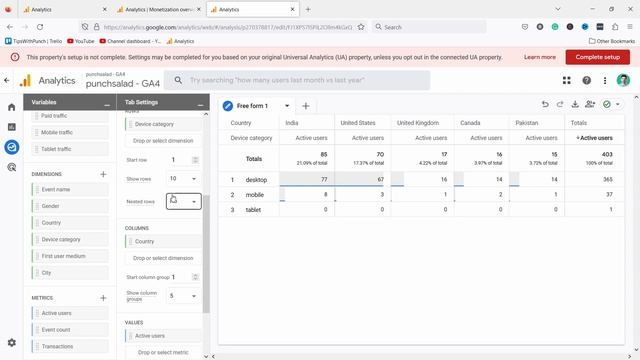This screenshot has width=640, height=360.
Task: Click the Learn more link
Action: [x=540, y=57]
